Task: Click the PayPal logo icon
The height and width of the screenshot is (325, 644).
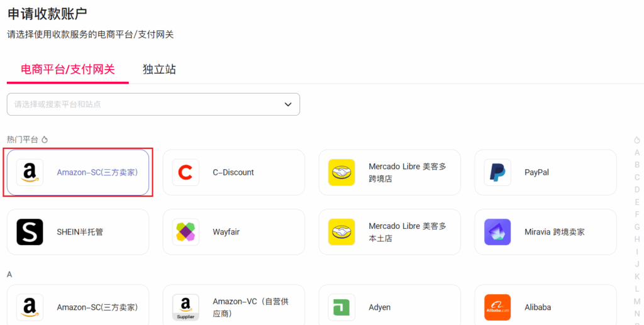Action: (497, 172)
